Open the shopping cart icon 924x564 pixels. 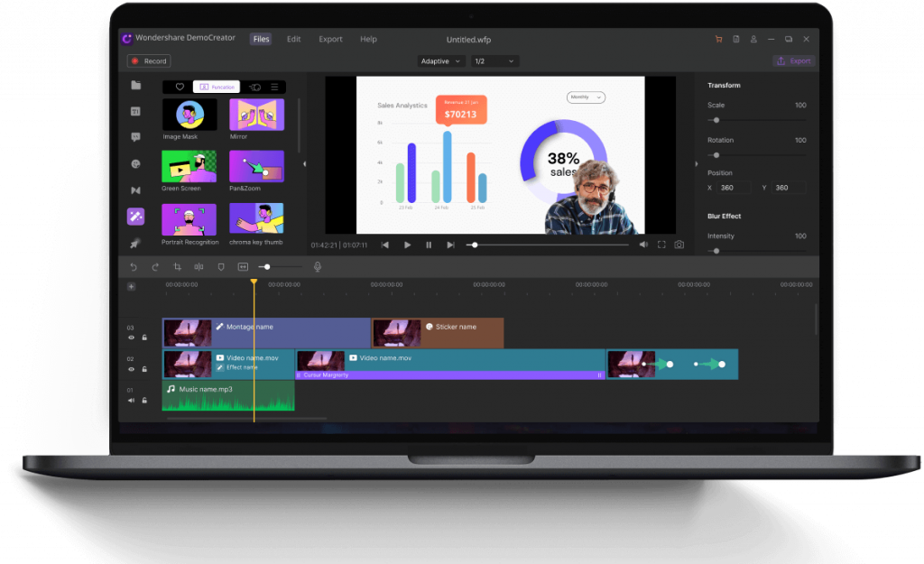[718, 39]
